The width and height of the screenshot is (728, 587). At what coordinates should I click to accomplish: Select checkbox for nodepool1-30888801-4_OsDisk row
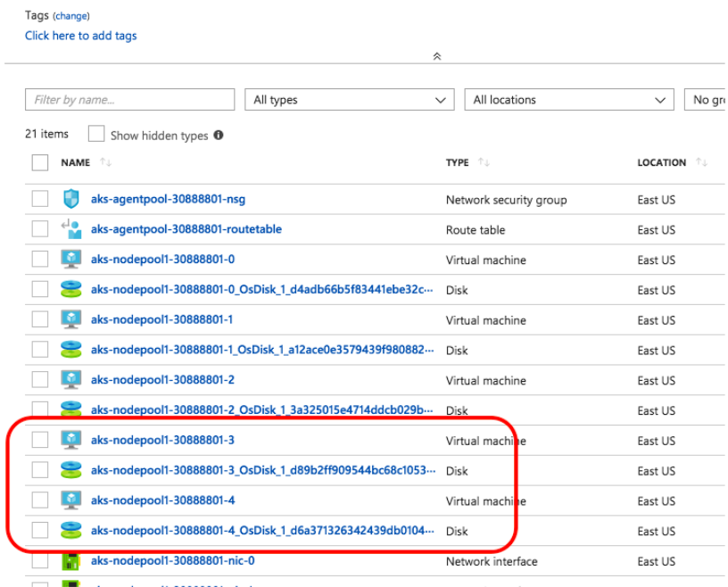pos(40,530)
